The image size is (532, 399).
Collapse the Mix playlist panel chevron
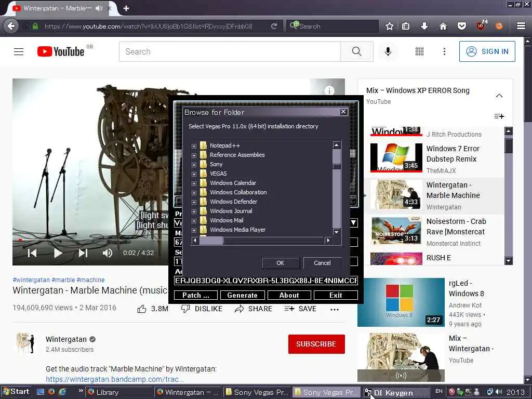click(x=499, y=96)
